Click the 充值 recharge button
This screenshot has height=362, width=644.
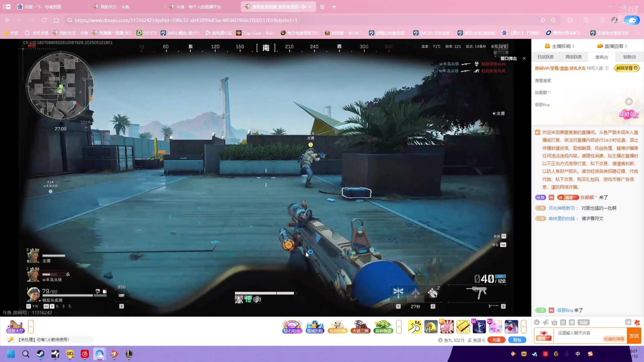click(x=496, y=340)
